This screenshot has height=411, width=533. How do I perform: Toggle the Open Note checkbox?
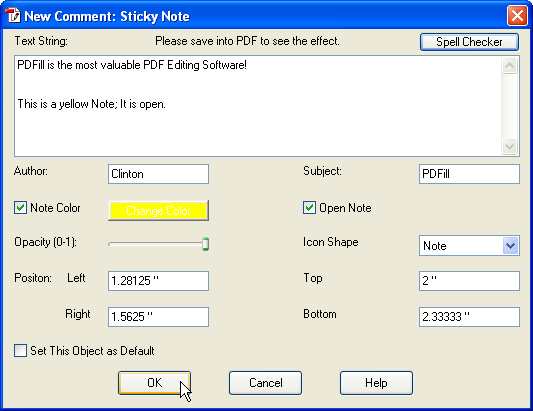pyautogui.click(x=309, y=208)
